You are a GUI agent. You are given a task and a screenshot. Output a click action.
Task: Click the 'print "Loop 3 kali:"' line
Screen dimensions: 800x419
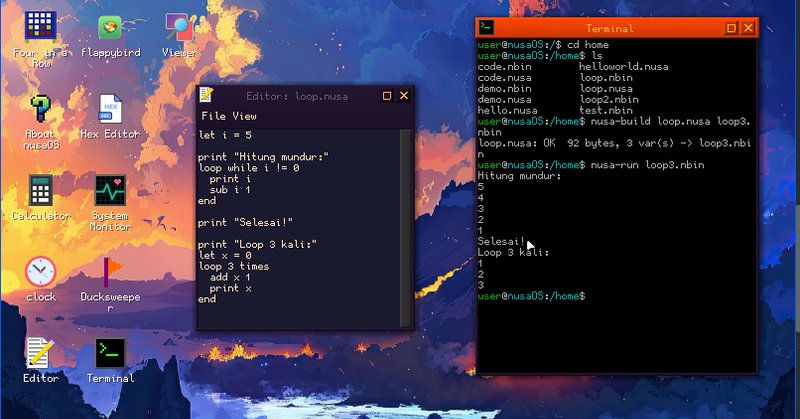tap(257, 244)
